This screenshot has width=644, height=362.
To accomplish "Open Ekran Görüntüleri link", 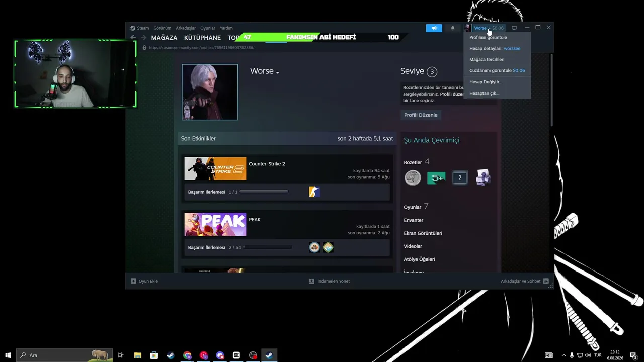I will coord(423,233).
